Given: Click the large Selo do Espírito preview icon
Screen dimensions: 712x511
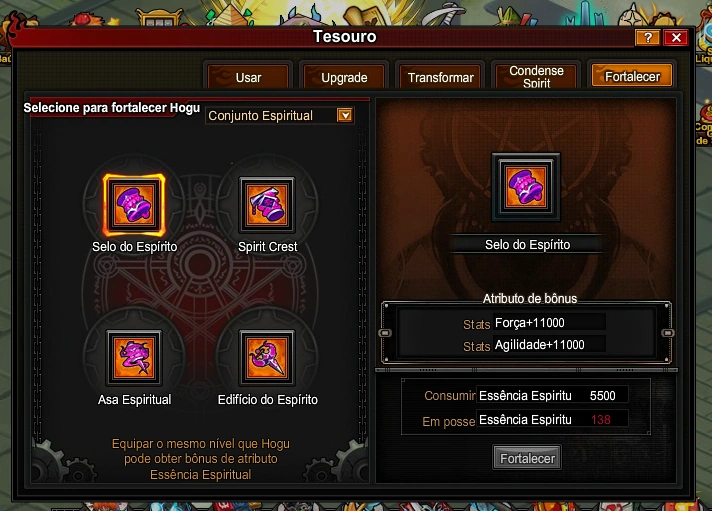Looking at the screenshot, I should tap(526, 187).
